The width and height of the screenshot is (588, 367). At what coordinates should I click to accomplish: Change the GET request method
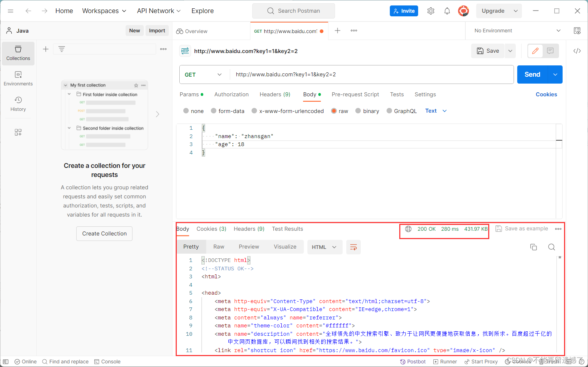pos(204,74)
